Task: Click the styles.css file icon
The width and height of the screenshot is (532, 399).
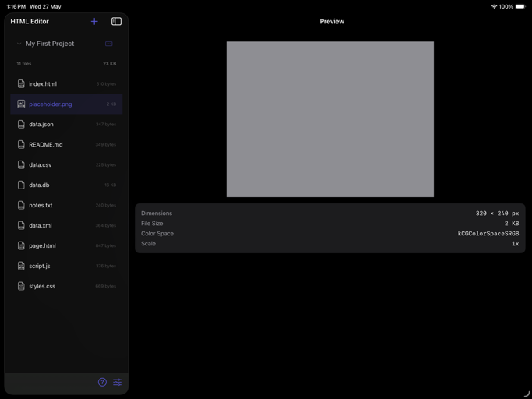Action: click(21, 286)
